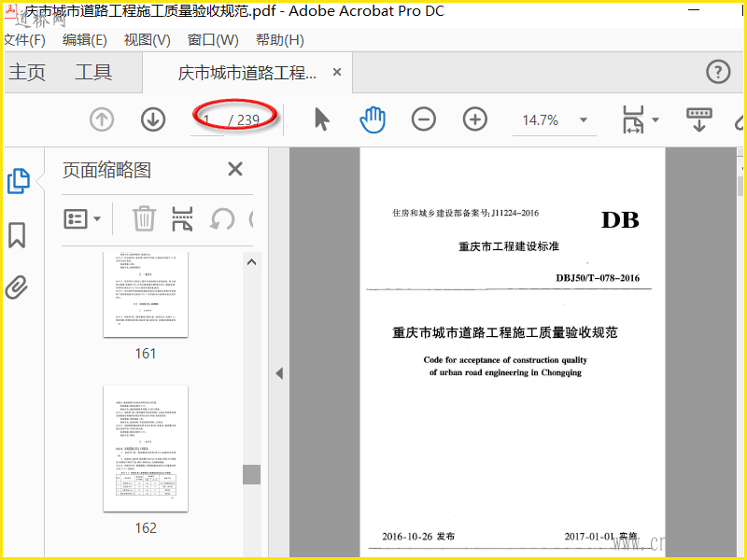This screenshot has width=747, height=560.
Task: Click the 重庆市工程建设标准 heading
Action: tap(509, 246)
